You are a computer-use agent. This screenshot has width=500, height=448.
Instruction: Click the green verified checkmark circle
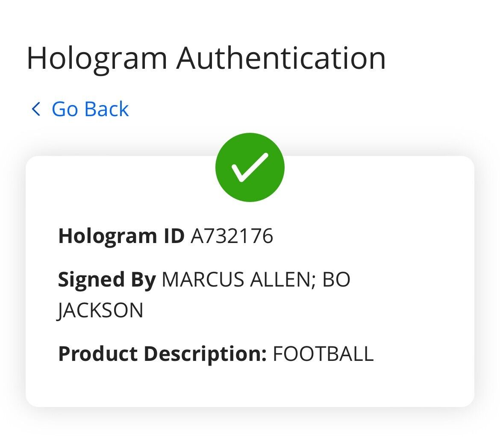point(250,167)
